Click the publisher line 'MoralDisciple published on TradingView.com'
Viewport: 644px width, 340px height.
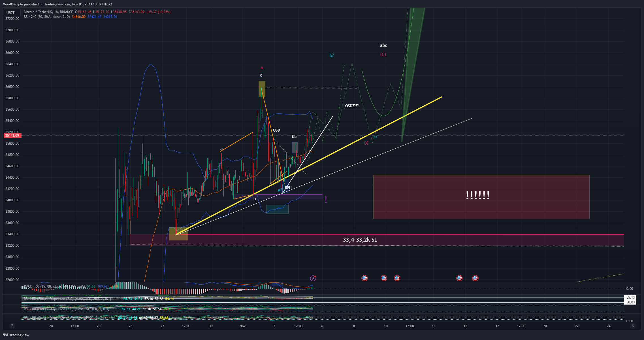tap(37, 4)
